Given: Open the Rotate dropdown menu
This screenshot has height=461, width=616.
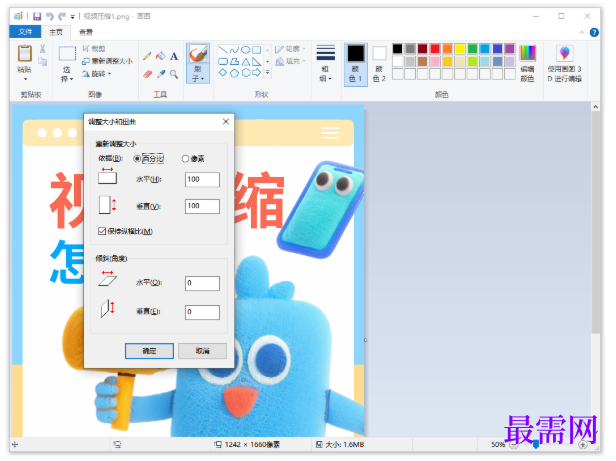Looking at the screenshot, I should pyautogui.click(x=96, y=73).
